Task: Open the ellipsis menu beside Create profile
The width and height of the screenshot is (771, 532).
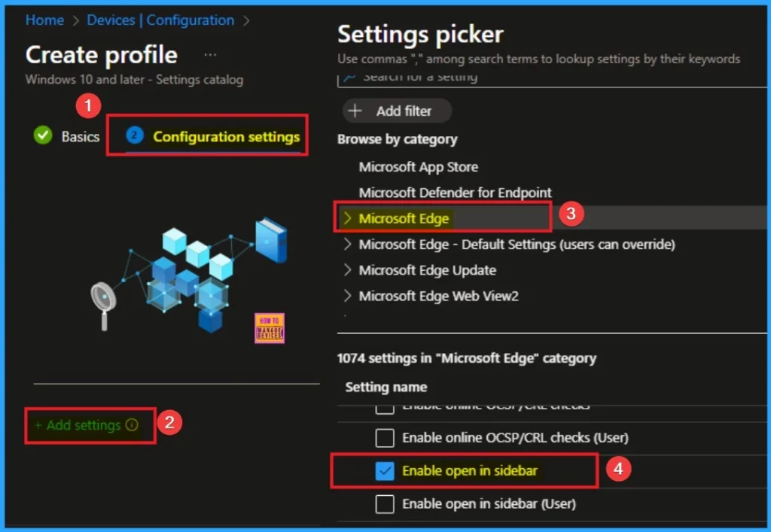Action: pyautogui.click(x=210, y=54)
